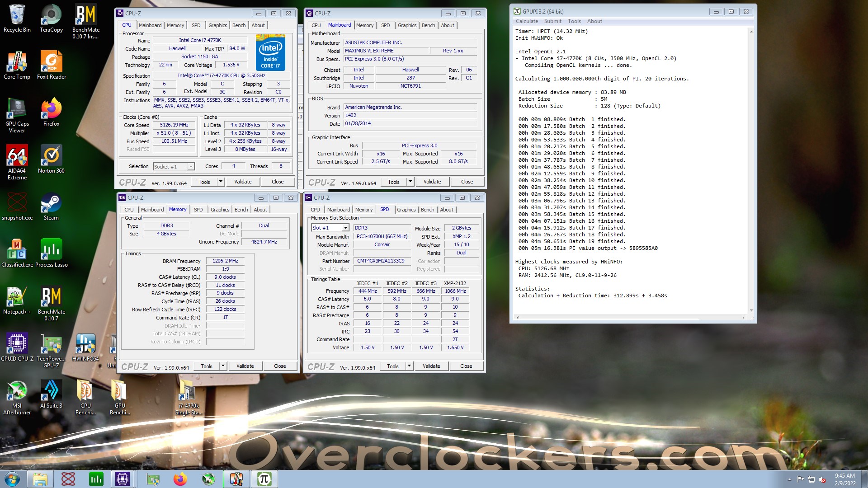868x488 pixels.
Task: Expand the Socket #1 selection dropdown
Action: [191, 167]
